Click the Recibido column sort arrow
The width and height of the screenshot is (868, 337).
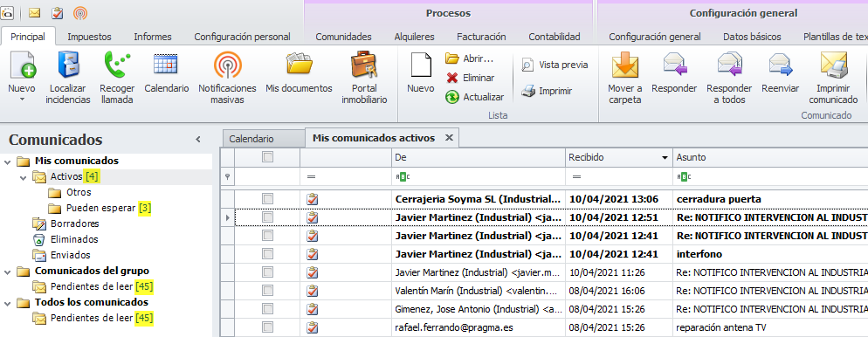point(665,158)
